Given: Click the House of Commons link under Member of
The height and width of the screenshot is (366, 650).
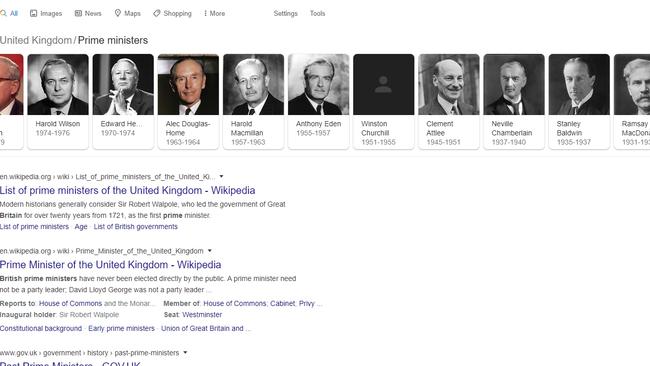Looking at the screenshot, I should (x=235, y=303).
